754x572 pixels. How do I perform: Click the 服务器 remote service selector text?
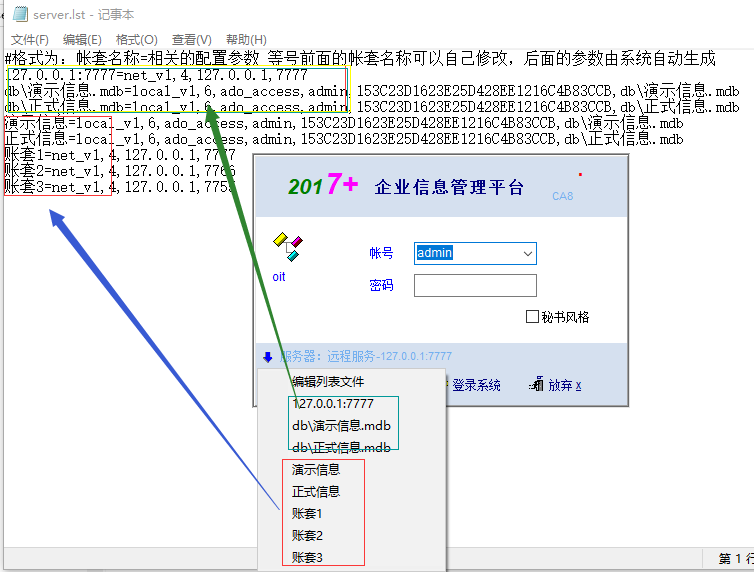tap(366, 356)
